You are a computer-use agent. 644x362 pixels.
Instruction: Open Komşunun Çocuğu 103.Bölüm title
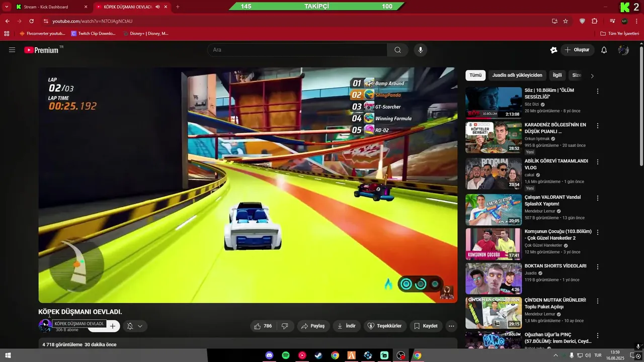tap(558, 235)
